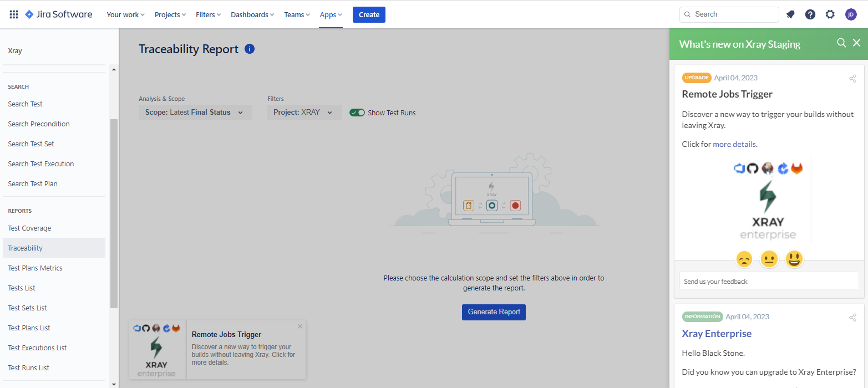Click the Generate Report button

pyautogui.click(x=494, y=312)
